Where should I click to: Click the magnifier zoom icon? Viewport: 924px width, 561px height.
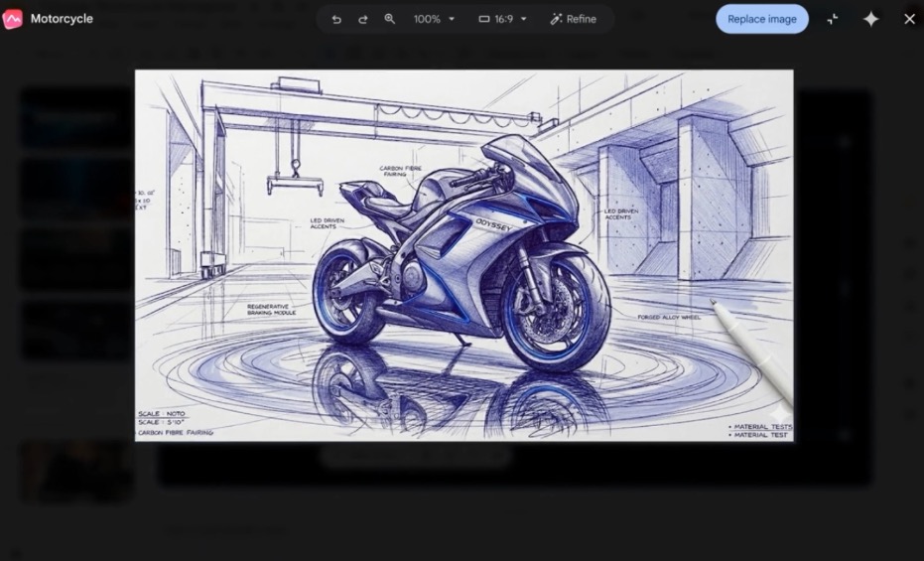tap(389, 19)
